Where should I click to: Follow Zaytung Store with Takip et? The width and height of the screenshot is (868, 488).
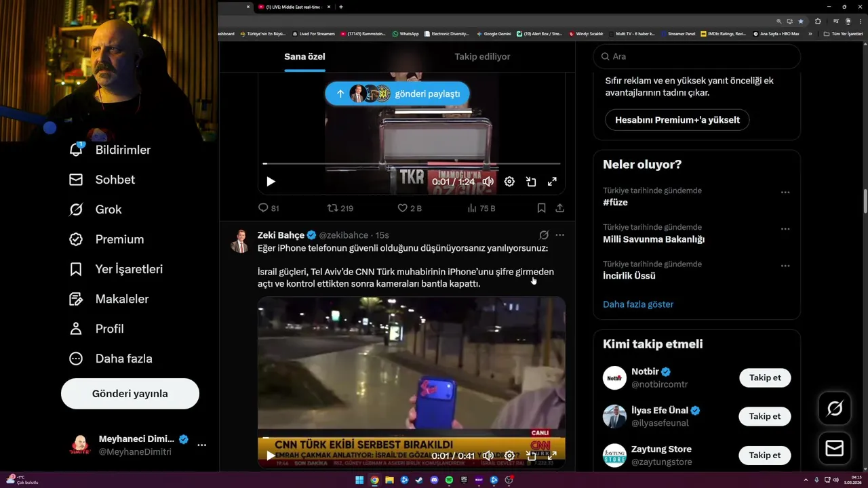click(x=765, y=455)
